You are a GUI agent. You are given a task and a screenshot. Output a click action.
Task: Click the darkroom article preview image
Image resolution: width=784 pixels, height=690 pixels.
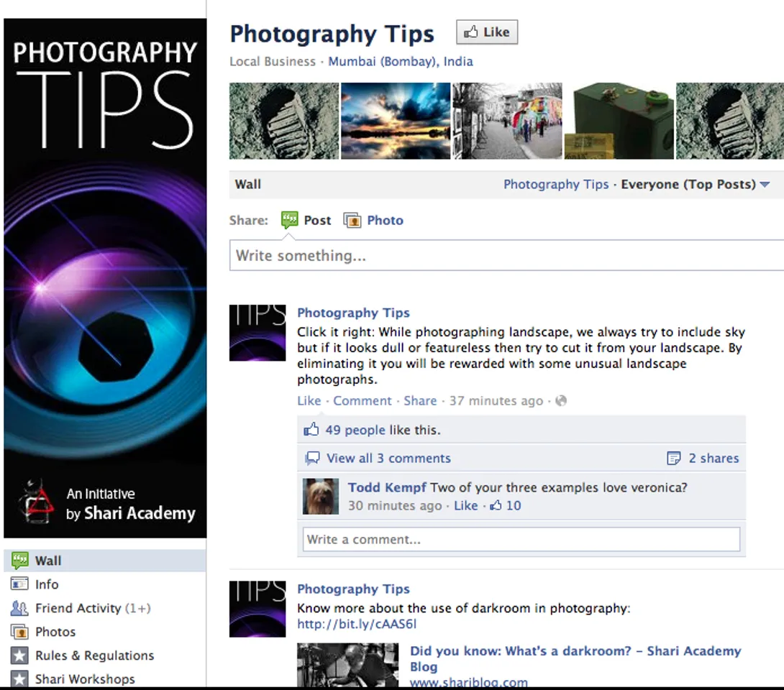(348, 665)
